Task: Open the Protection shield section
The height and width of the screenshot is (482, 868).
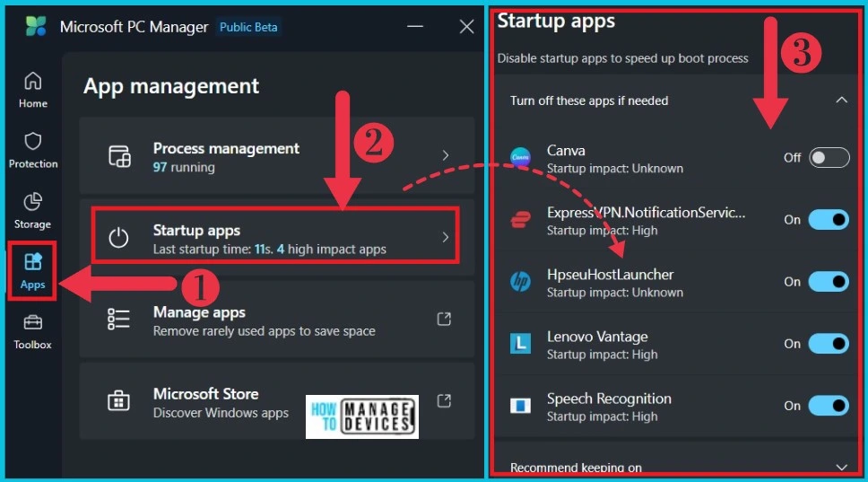Action: pyautogui.click(x=32, y=150)
